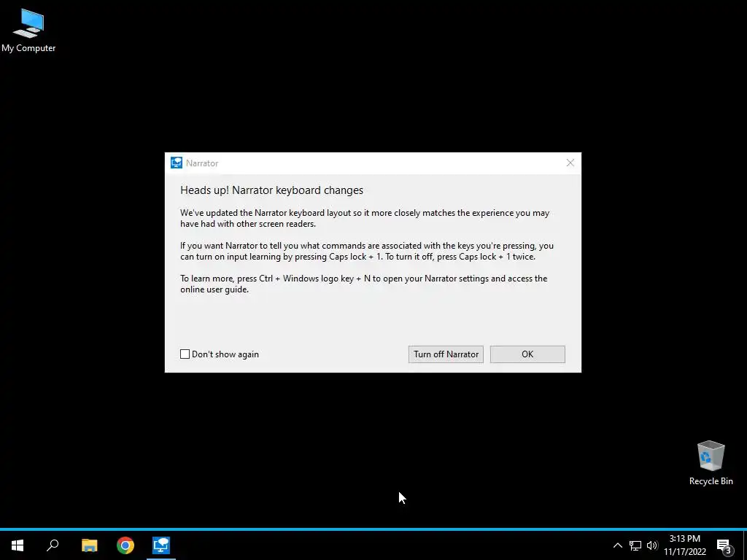The image size is (747, 560).
Task: Select the My Computer desktop icon
Action: tap(28, 31)
